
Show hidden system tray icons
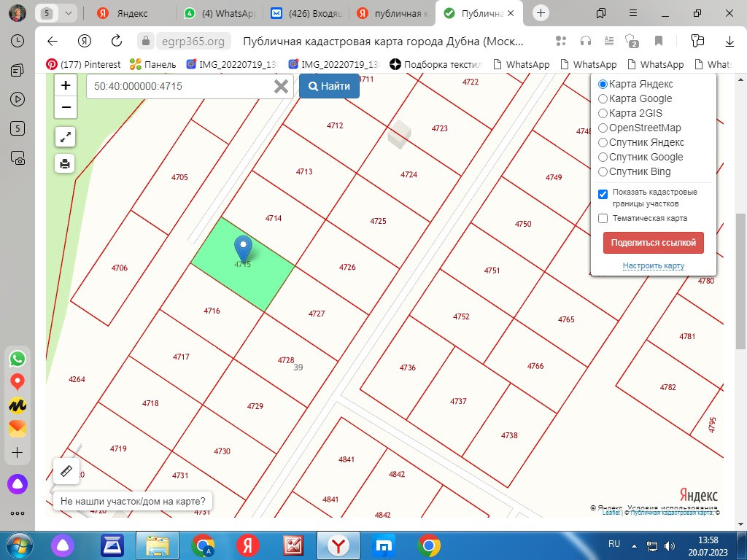[634, 545]
